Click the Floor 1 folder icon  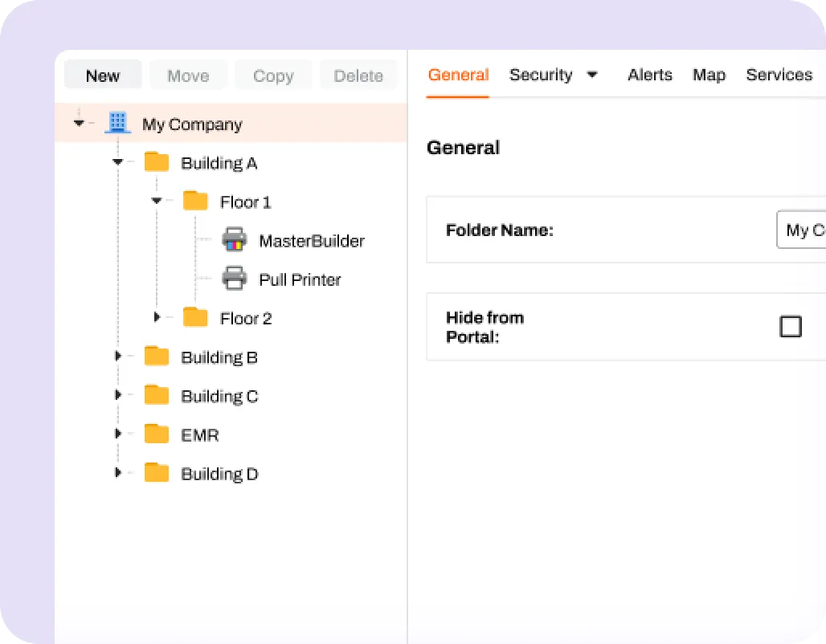pyautogui.click(x=195, y=201)
